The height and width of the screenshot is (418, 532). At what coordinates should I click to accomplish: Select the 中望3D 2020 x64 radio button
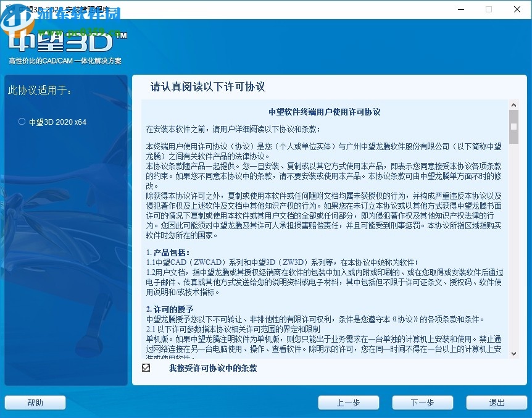point(22,122)
